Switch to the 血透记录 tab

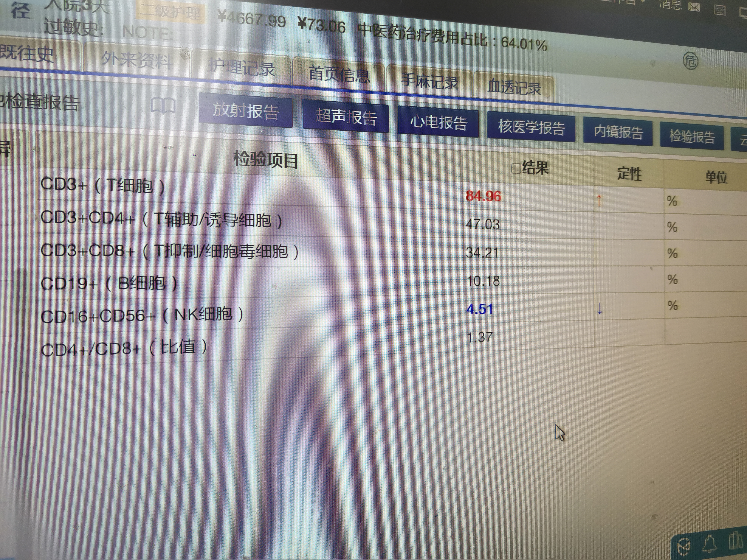[x=514, y=87]
